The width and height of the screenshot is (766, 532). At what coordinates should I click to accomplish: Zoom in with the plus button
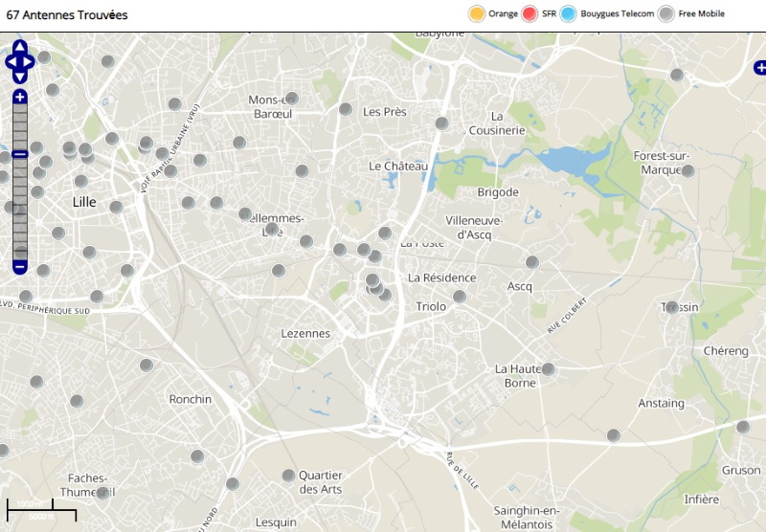[x=20, y=97]
